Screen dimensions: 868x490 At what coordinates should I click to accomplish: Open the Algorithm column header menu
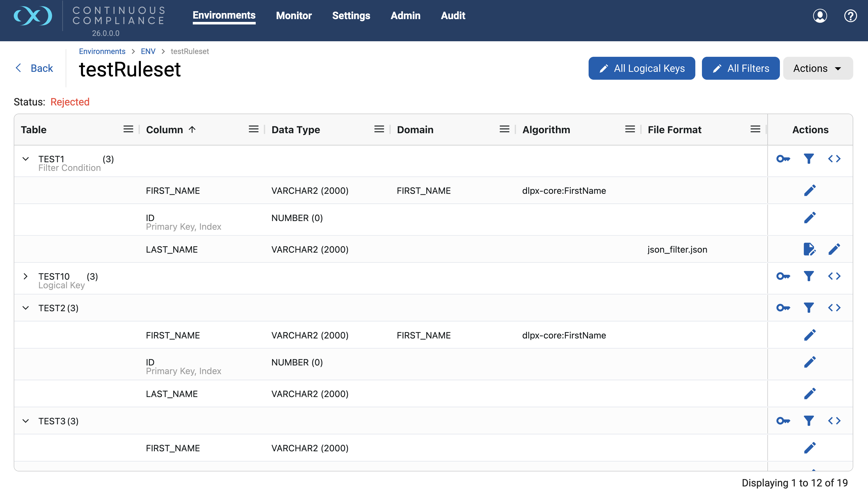[x=630, y=129]
